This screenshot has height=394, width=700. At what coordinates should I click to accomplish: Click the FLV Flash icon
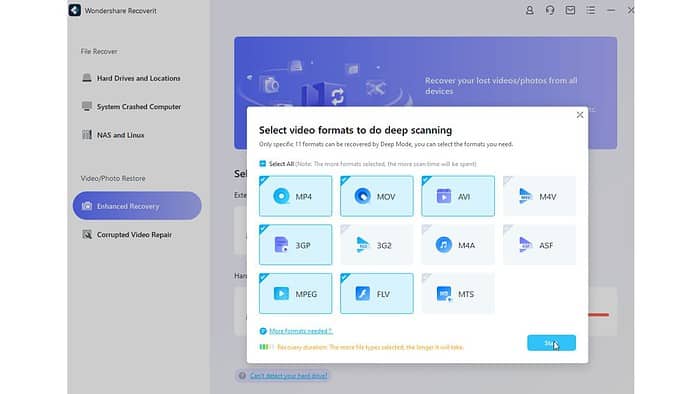pos(362,293)
